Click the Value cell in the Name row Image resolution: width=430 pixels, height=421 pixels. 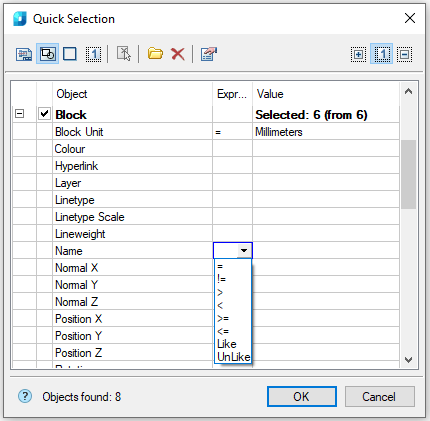326,251
